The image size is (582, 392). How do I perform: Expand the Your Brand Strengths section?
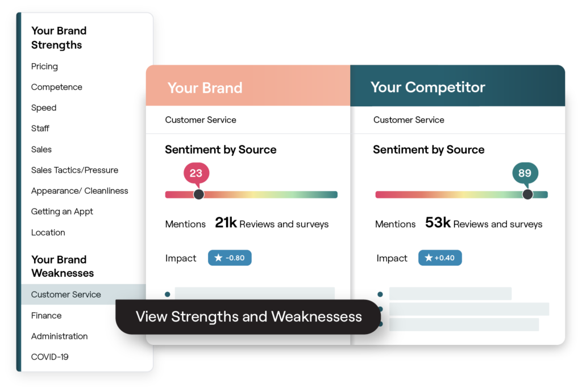click(x=59, y=37)
